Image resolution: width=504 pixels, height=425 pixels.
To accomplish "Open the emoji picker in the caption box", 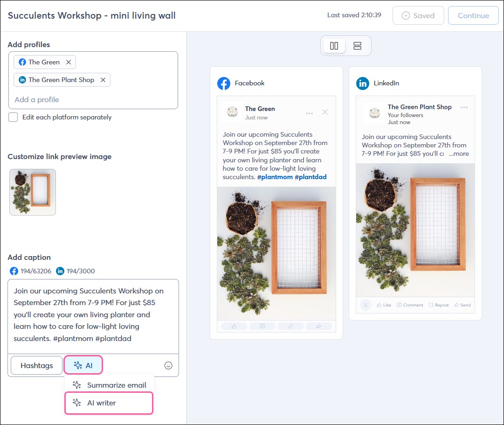I will (x=168, y=365).
